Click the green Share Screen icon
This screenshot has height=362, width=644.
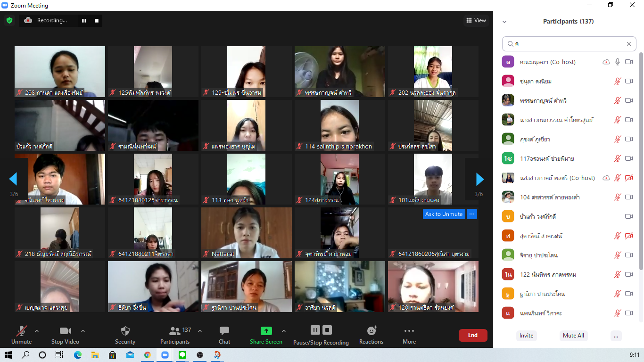tap(266, 331)
